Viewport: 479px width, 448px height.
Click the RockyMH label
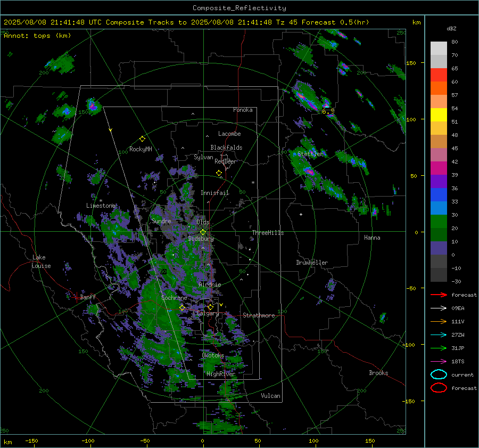click(x=141, y=149)
